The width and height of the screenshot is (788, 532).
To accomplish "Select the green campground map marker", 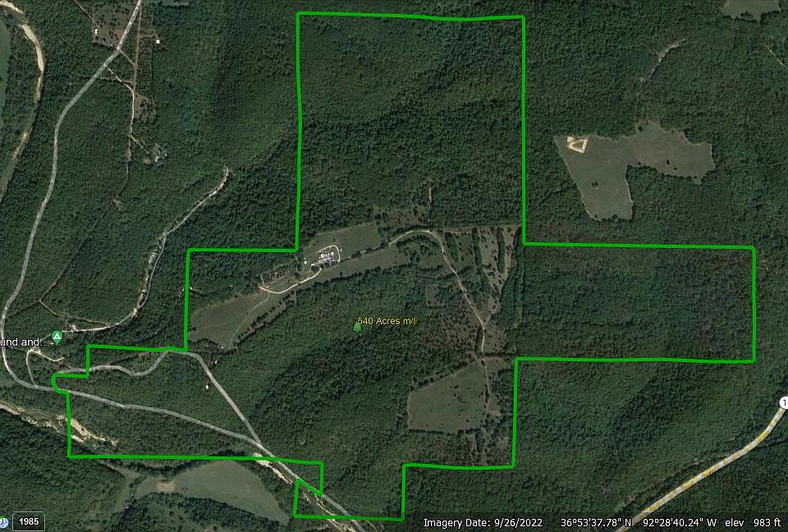I will pos(57,337).
